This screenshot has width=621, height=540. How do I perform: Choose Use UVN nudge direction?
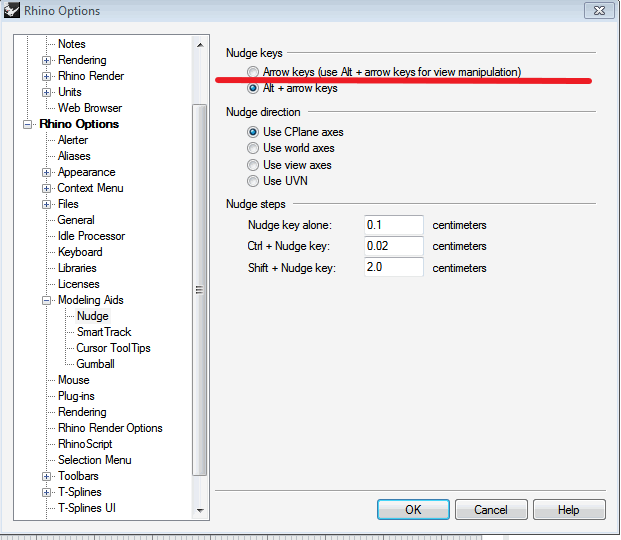click(x=253, y=181)
